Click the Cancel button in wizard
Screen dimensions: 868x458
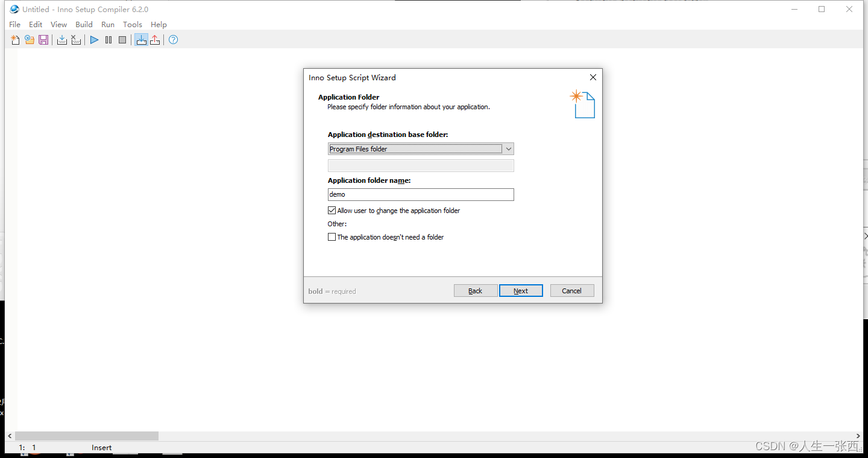(572, 291)
